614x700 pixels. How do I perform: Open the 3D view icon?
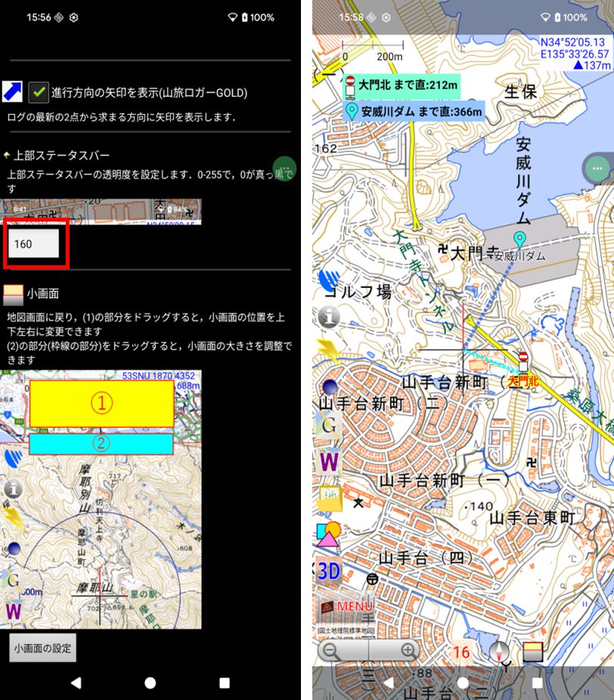[329, 571]
